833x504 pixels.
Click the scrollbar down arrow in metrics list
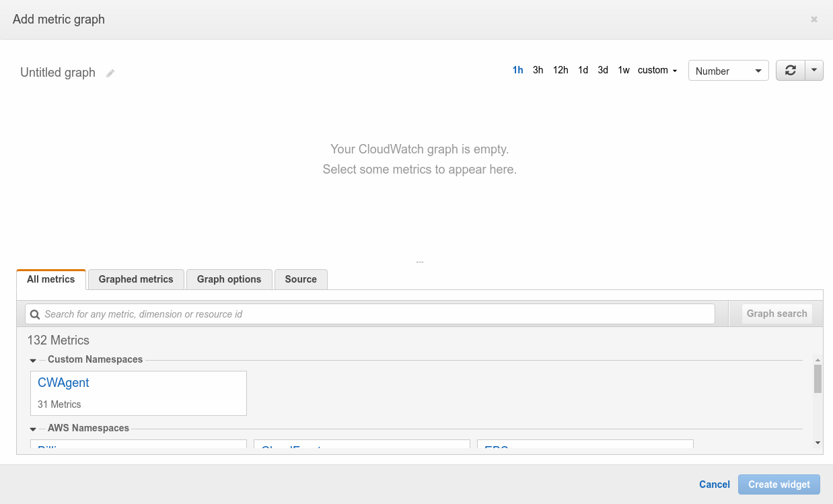(x=818, y=442)
